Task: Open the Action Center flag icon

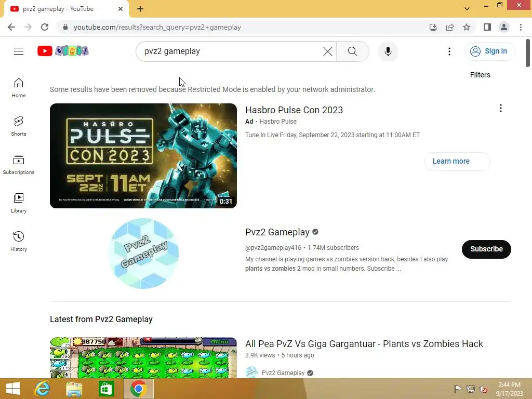Action: tap(458, 389)
